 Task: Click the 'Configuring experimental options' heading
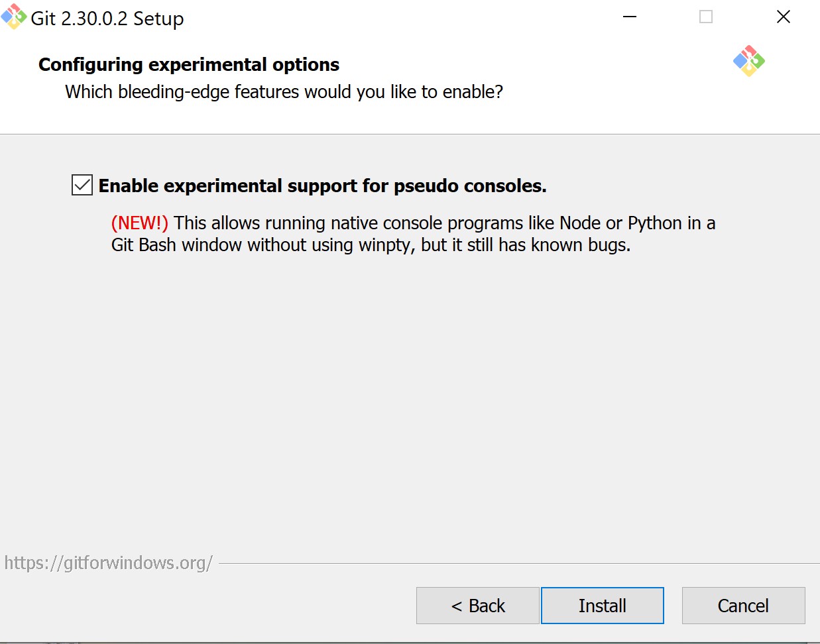coord(189,64)
